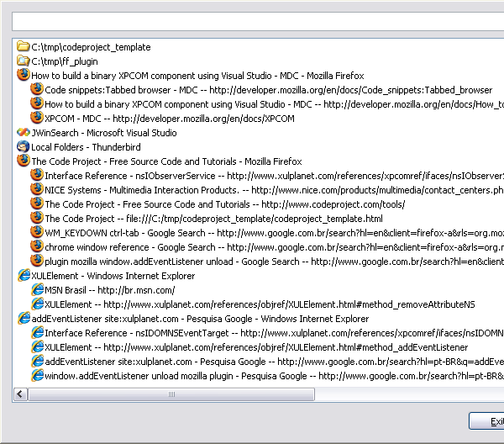Viewport: 504px width, 444px height.
Task: Click Internet Explorer icon for XULElement window
Action: tap(24, 276)
